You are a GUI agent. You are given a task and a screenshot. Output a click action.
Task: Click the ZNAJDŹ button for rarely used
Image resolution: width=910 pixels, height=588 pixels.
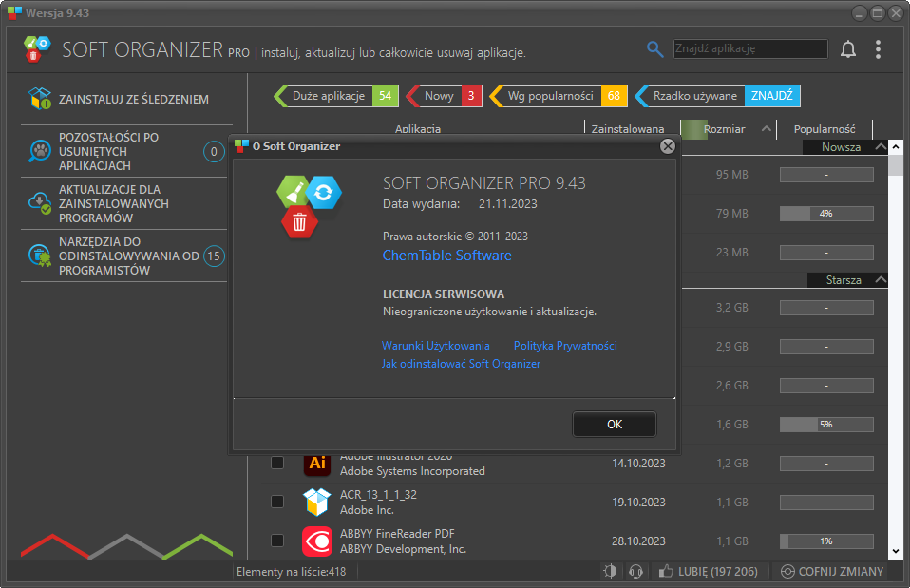pos(772,96)
